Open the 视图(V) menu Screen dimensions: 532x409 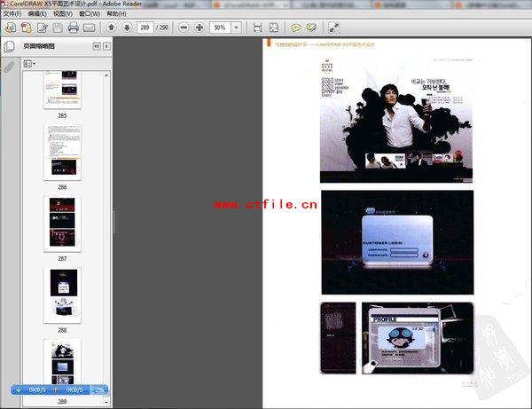(62, 14)
